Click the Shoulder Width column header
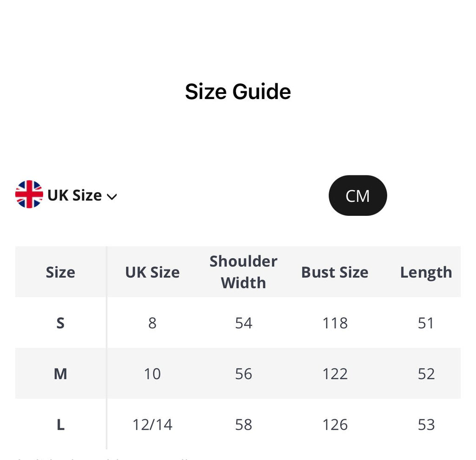476x460 pixels. tap(243, 272)
